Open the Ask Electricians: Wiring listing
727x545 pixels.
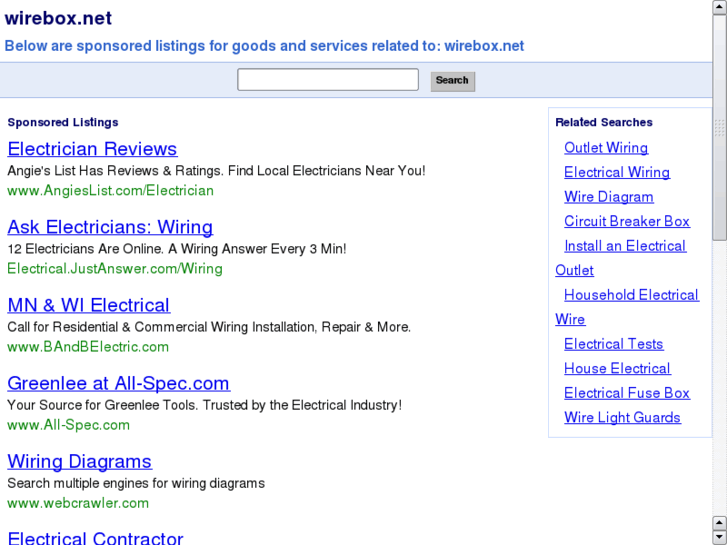point(110,227)
